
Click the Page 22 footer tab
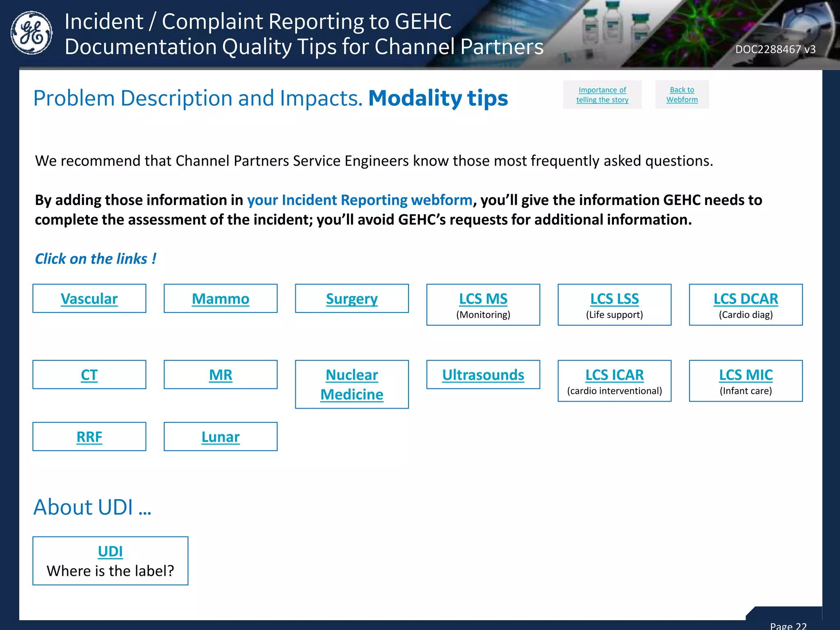787,623
